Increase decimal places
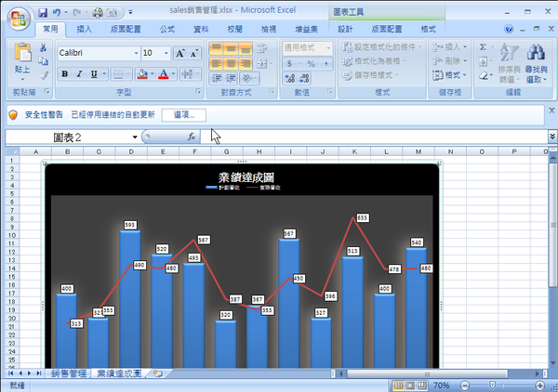558x392 pixels. (x=289, y=78)
